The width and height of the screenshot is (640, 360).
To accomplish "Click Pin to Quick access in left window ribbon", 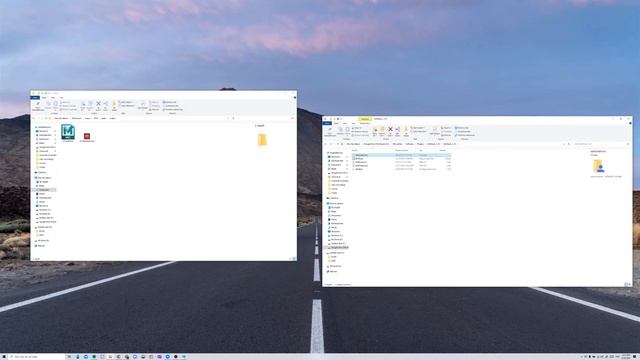I will pos(38,106).
